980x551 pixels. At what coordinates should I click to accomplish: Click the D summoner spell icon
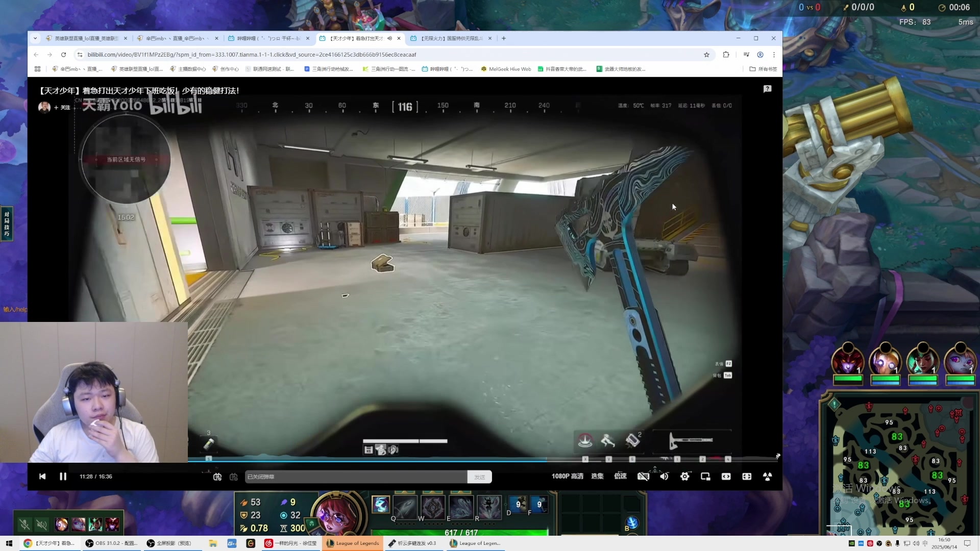point(518,504)
